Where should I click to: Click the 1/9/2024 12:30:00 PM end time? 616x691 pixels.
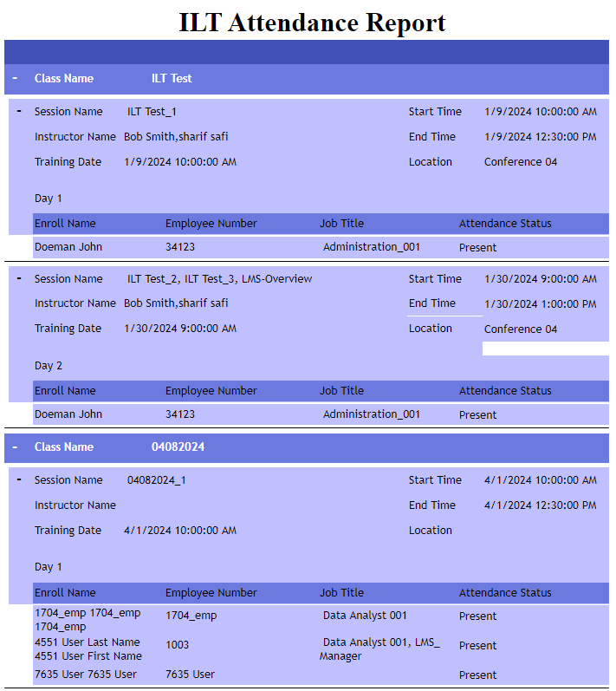pos(540,137)
